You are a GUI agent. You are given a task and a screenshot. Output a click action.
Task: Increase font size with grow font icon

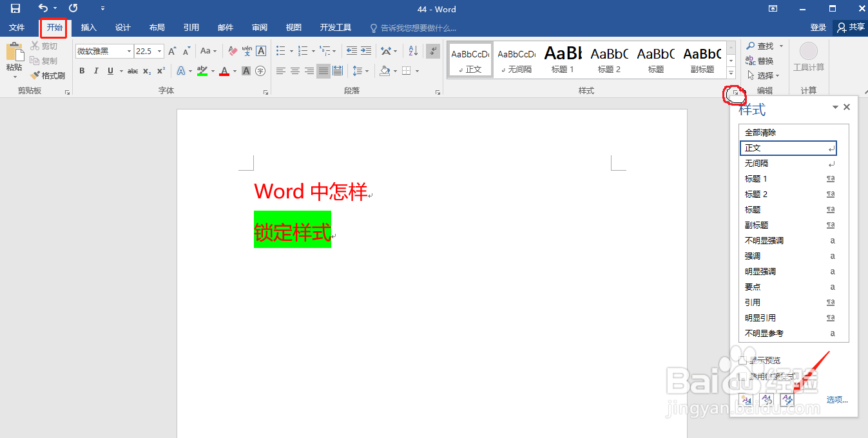pos(171,51)
